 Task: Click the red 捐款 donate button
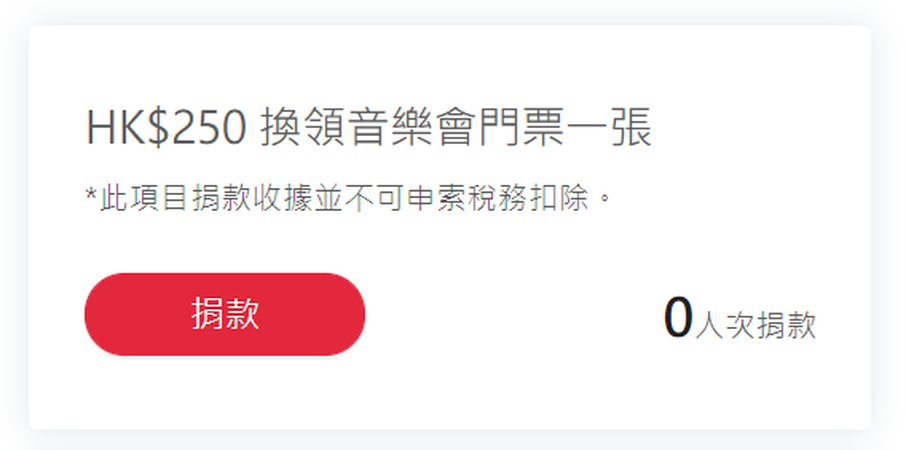click(225, 314)
